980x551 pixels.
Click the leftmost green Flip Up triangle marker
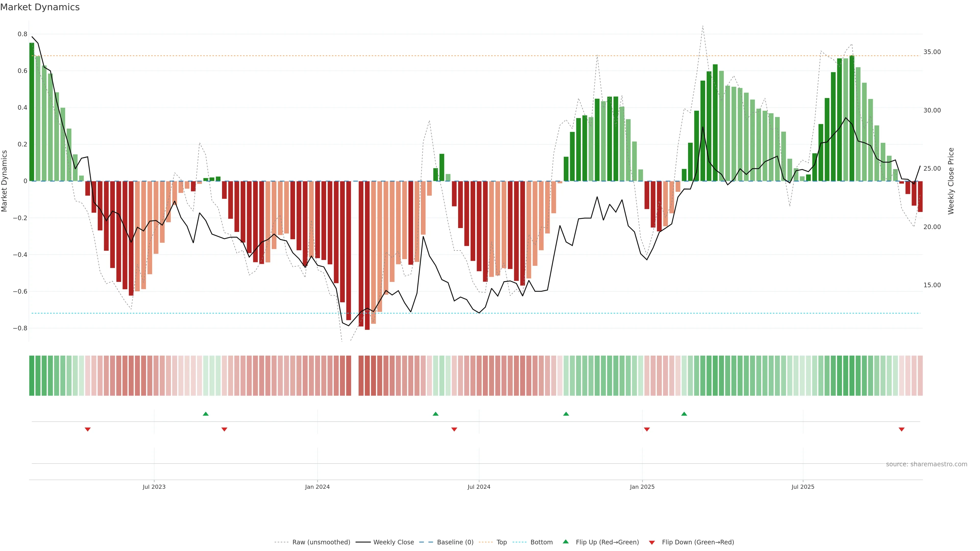tap(205, 414)
